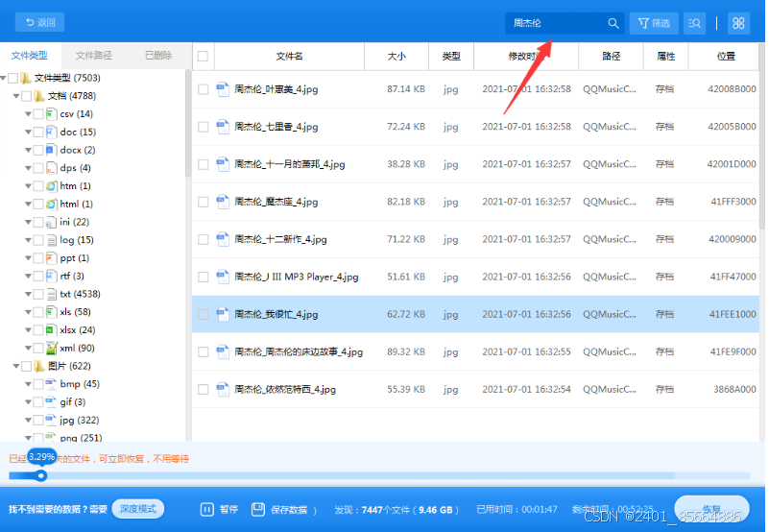Click file icon of 周杰伦_周杰伦的床边故事_4.jpg
Viewport: 769px width, 532px height.
click(223, 351)
